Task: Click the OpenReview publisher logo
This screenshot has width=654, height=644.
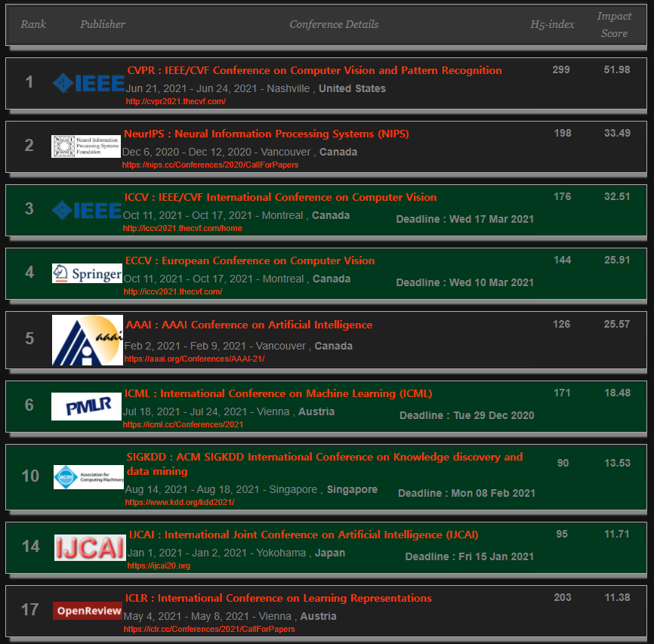Action: [88, 611]
